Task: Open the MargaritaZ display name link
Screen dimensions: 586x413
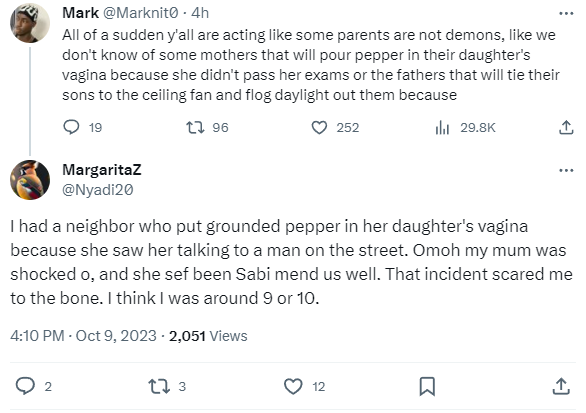Action: click(x=102, y=170)
